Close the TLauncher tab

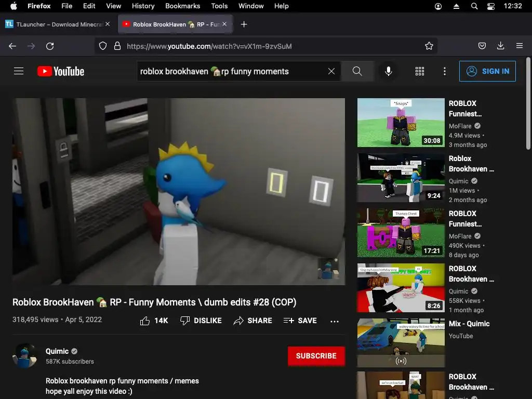(x=108, y=24)
